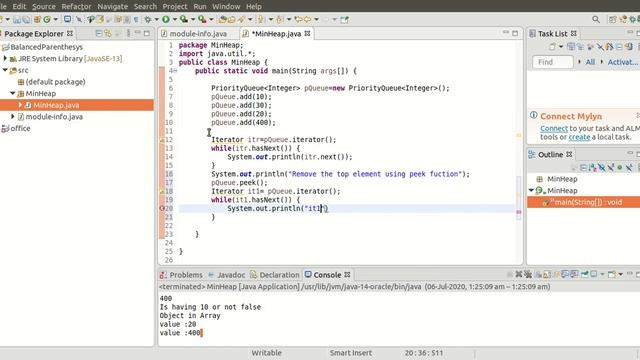The width and height of the screenshot is (640, 360).
Task: Click the Coverage run icon
Action: (184, 19)
